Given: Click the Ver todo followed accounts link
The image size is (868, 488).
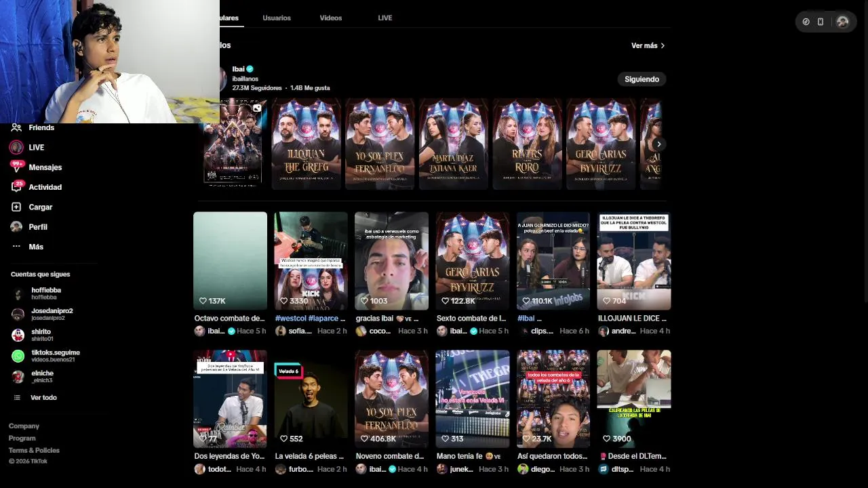Looking at the screenshot, I should [43, 398].
